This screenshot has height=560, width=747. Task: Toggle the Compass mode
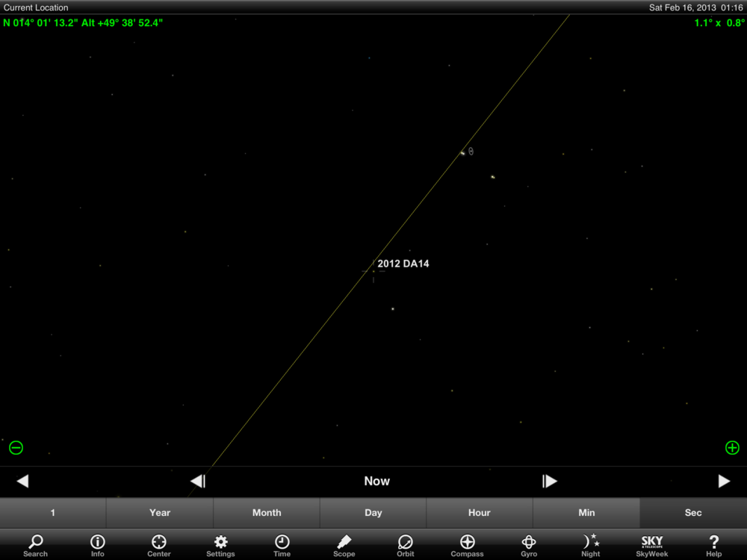click(x=467, y=544)
